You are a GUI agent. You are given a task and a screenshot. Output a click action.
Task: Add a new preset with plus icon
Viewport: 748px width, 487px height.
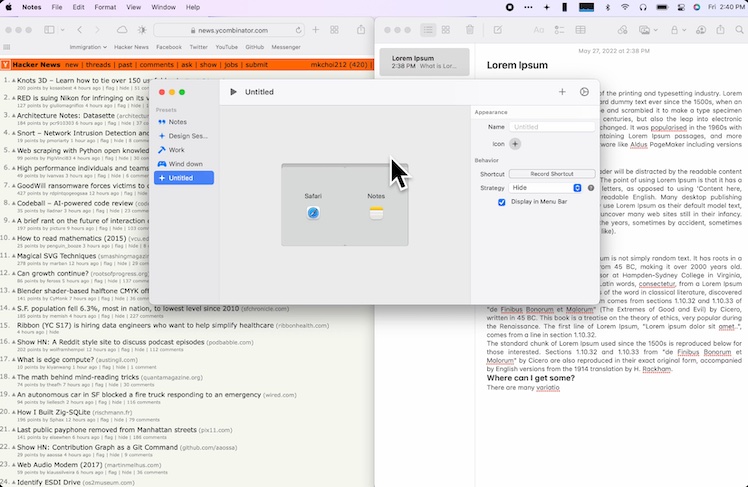(562, 92)
